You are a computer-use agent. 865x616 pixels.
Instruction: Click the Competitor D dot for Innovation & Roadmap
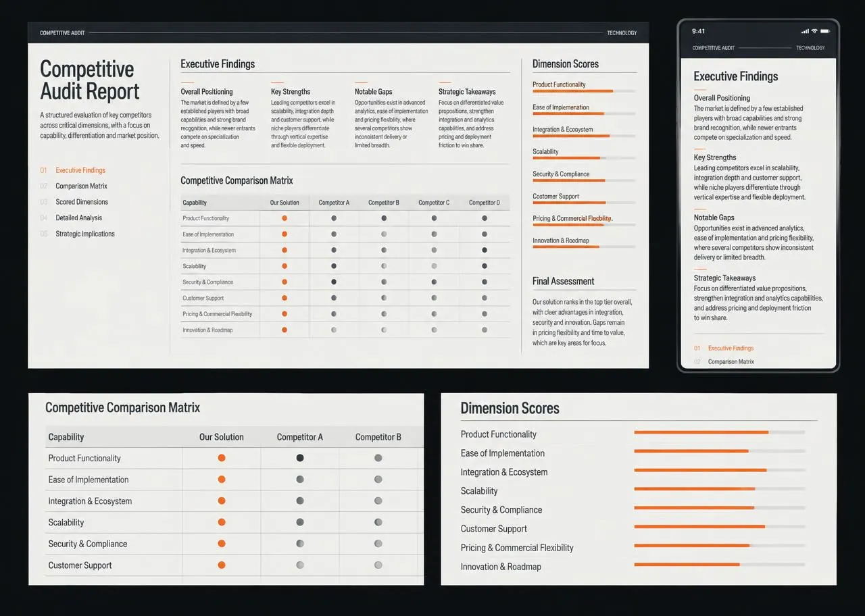tap(485, 330)
